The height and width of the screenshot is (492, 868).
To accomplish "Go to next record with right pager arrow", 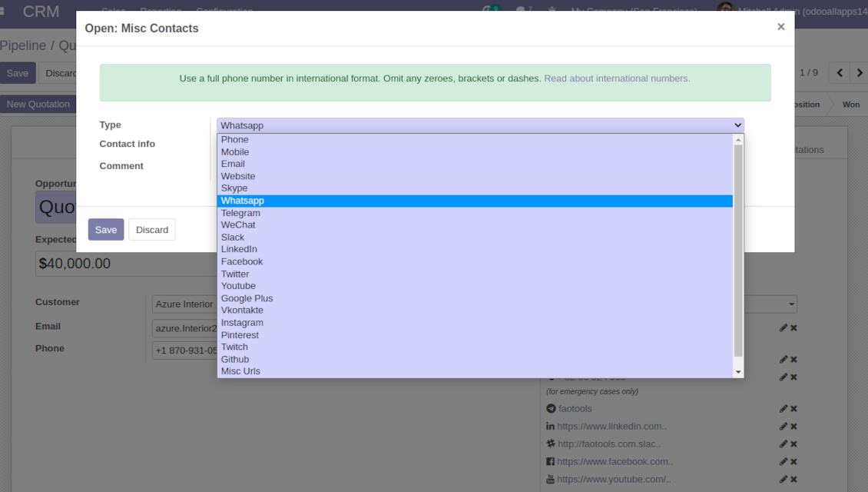I will (x=859, y=72).
